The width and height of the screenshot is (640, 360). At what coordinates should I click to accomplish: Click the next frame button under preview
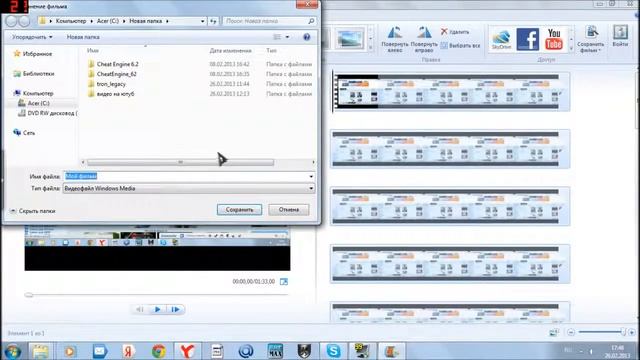[x=176, y=309]
